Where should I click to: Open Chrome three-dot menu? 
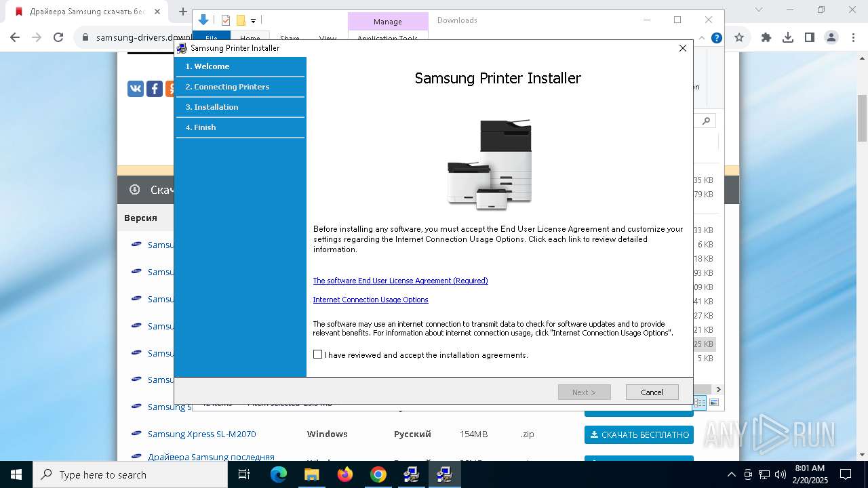pos(852,37)
